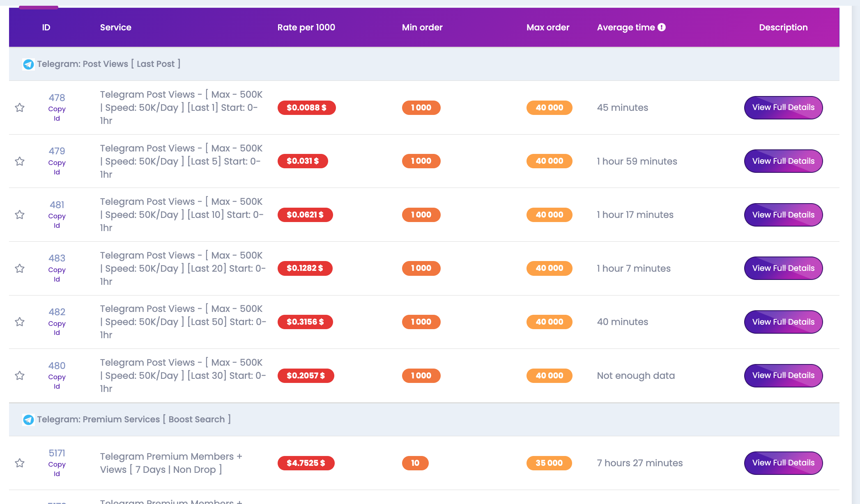860x504 pixels.
Task: Copy Id for service 479
Action: pyautogui.click(x=57, y=167)
